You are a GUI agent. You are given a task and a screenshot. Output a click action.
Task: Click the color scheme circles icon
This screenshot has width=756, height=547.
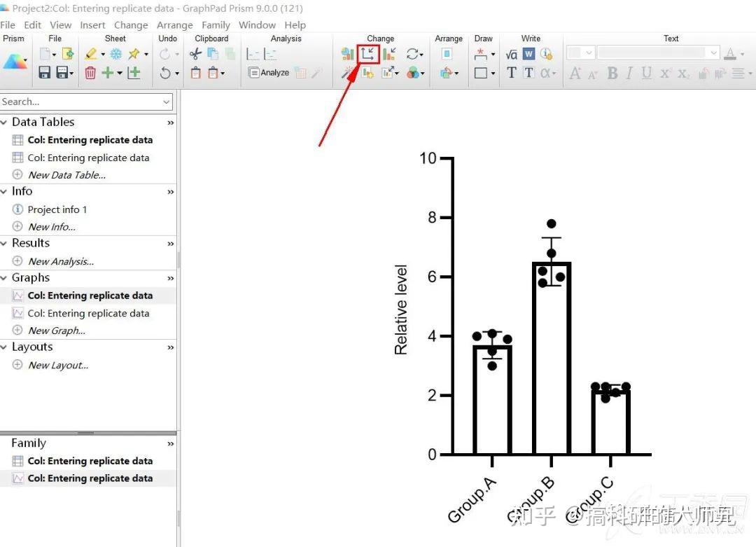tap(413, 73)
